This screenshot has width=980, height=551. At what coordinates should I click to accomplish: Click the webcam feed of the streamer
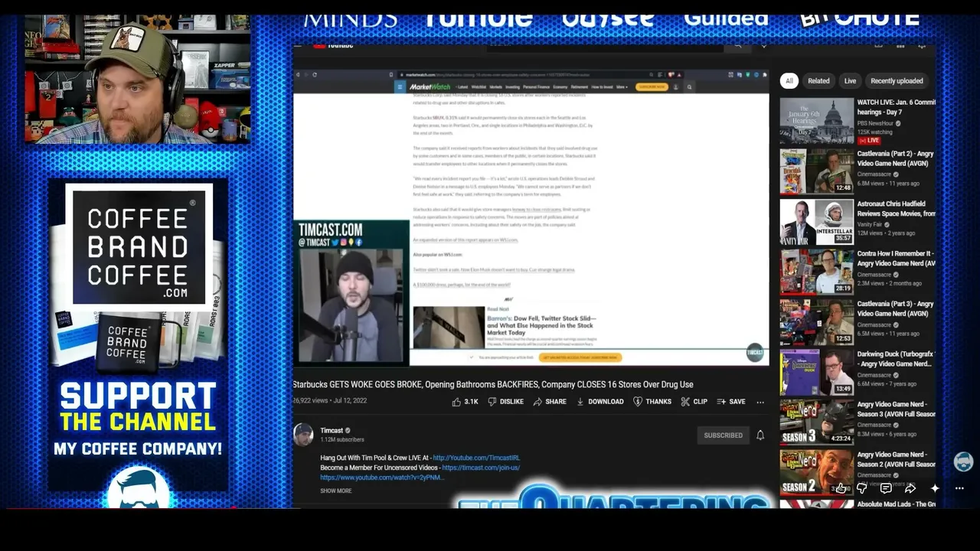pos(138,79)
